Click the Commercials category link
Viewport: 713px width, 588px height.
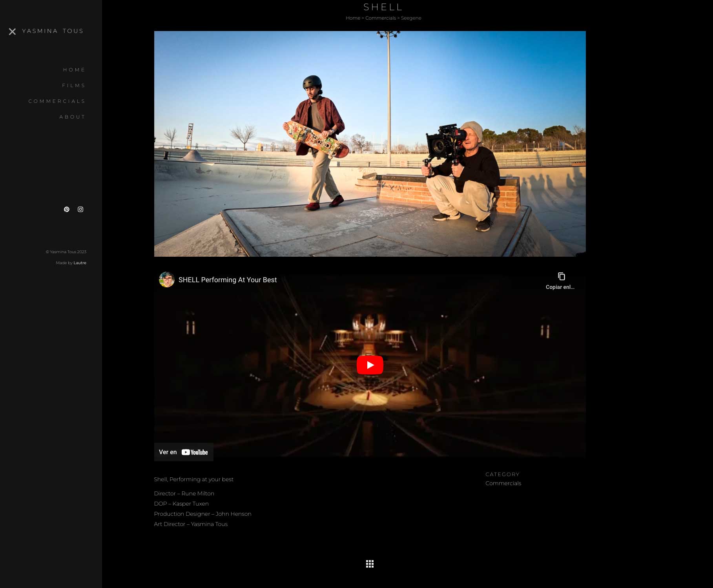pos(503,483)
